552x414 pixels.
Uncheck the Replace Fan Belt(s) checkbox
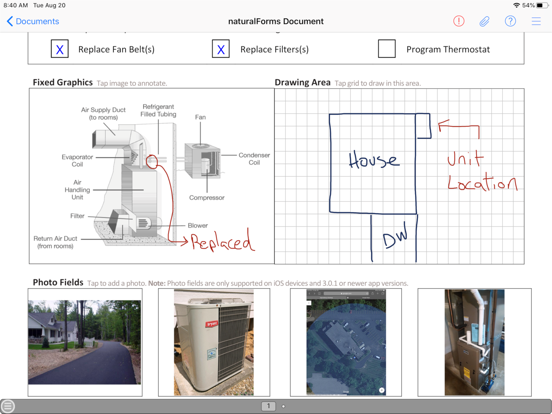60,49
